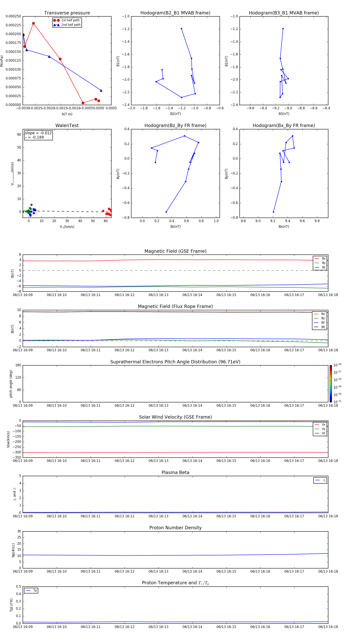The height and width of the screenshot is (644, 351).
Task: Click the rightmost blue triangle in Transverse pressure
Action: [101, 91]
